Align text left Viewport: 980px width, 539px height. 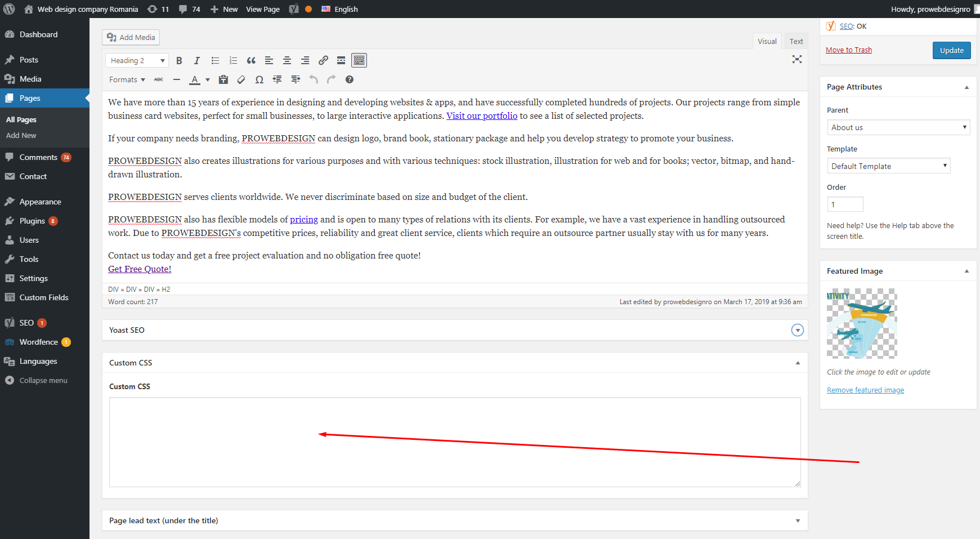(x=269, y=60)
